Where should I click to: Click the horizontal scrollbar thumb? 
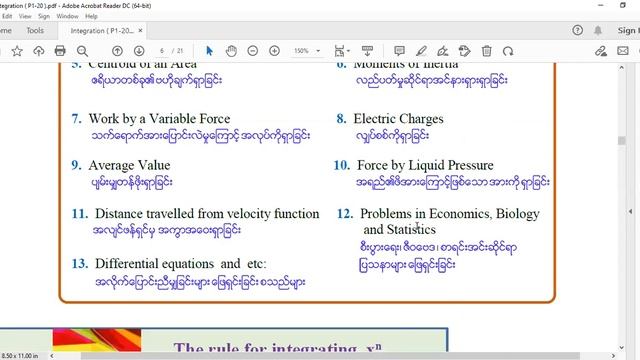pos(330,356)
